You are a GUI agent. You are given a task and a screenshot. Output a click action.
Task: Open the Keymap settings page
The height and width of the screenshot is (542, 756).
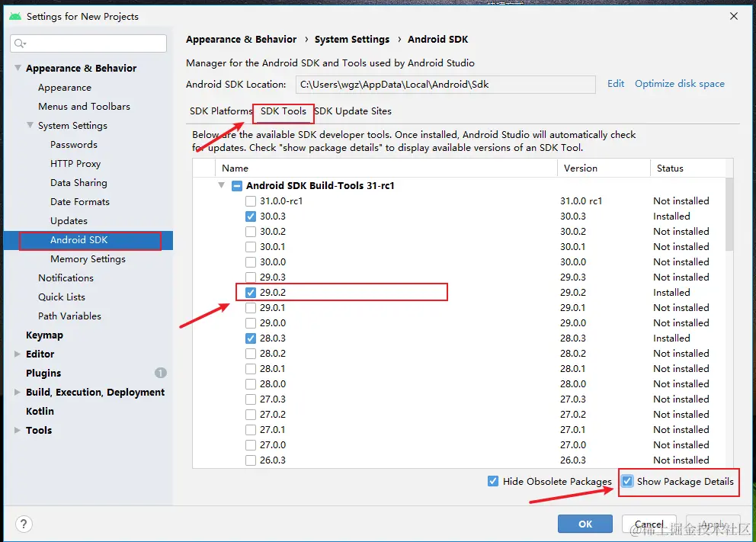point(44,335)
